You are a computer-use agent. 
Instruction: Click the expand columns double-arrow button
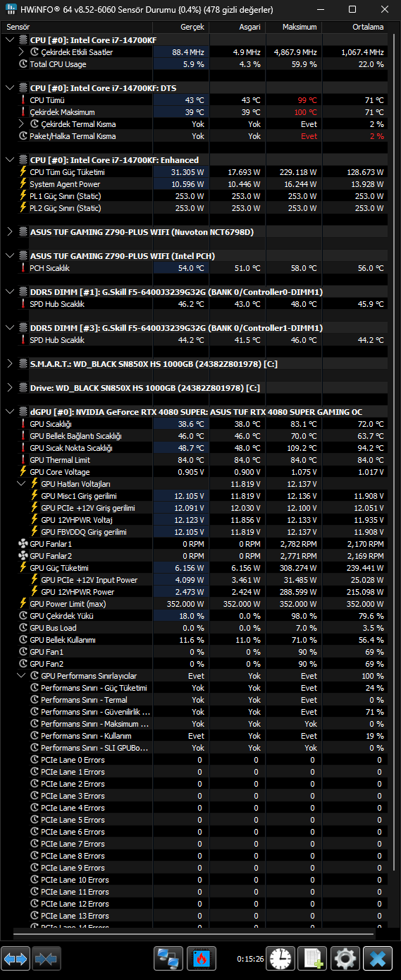(16, 959)
